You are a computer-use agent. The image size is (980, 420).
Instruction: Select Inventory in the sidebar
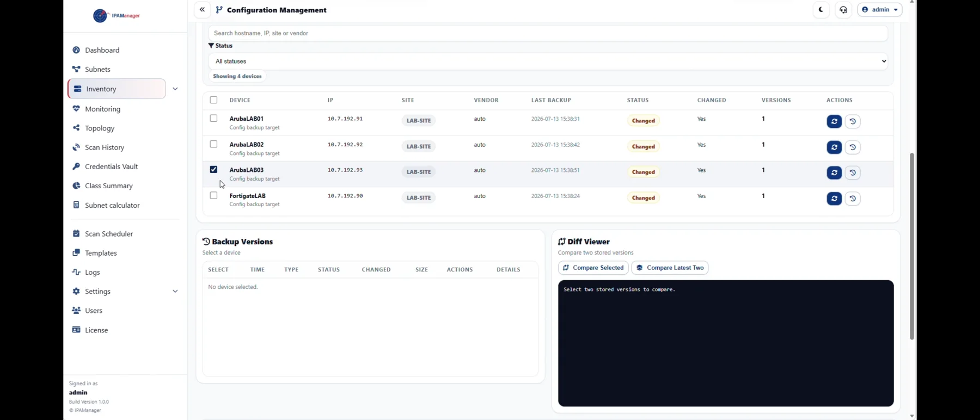click(117, 89)
